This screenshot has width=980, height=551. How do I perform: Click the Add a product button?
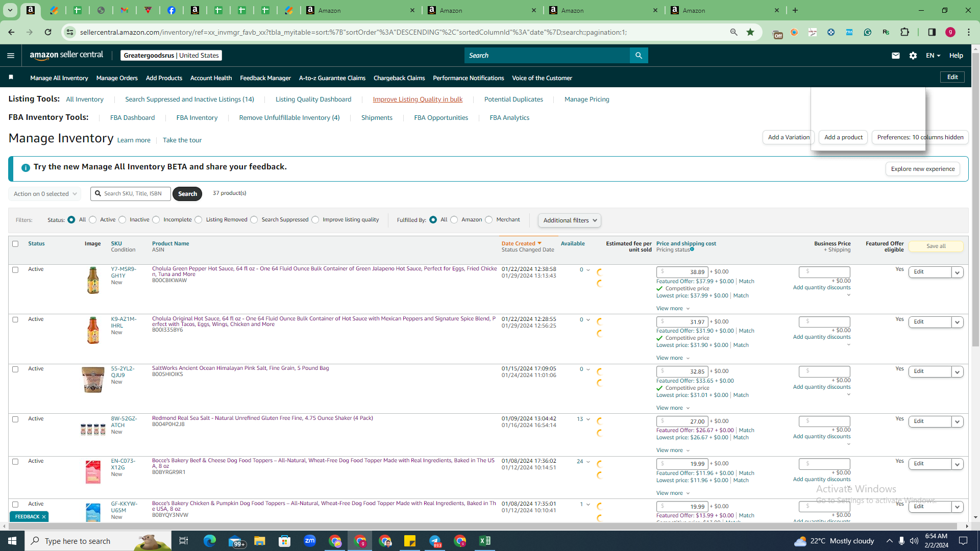(x=843, y=137)
